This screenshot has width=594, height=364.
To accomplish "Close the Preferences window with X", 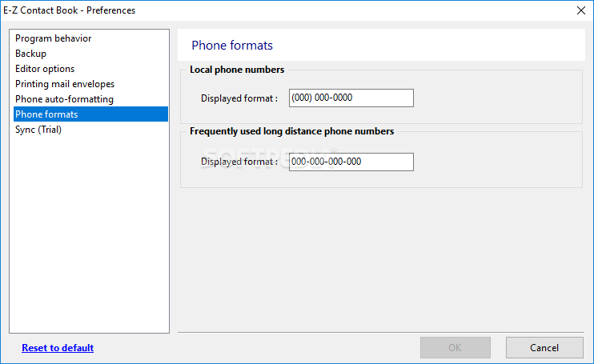I will click(x=581, y=10).
